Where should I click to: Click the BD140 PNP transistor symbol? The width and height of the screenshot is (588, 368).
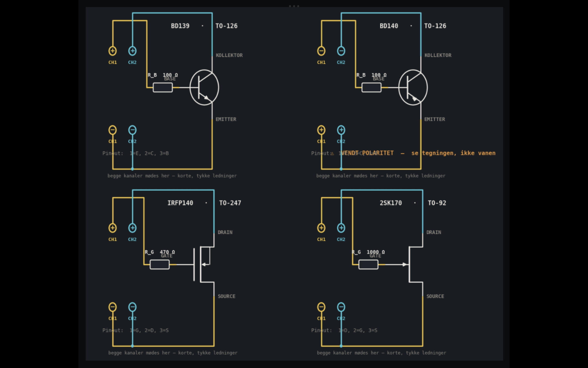pos(413,87)
